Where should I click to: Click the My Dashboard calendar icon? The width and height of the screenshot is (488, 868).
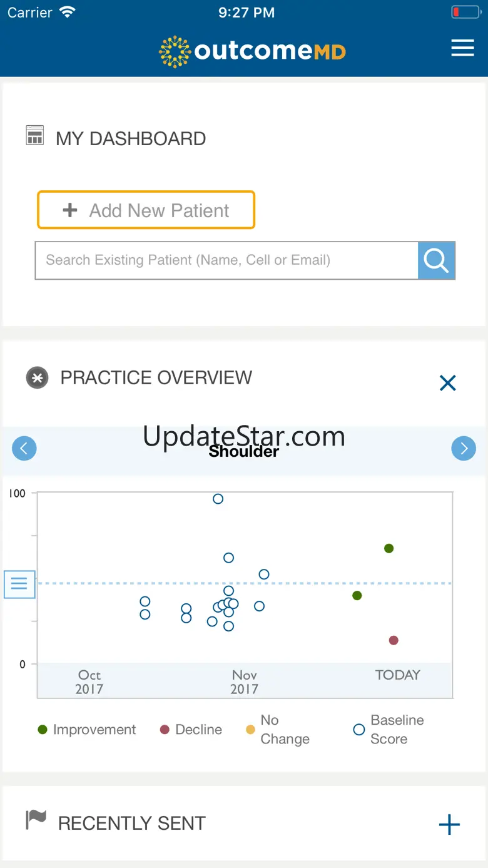point(34,135)
